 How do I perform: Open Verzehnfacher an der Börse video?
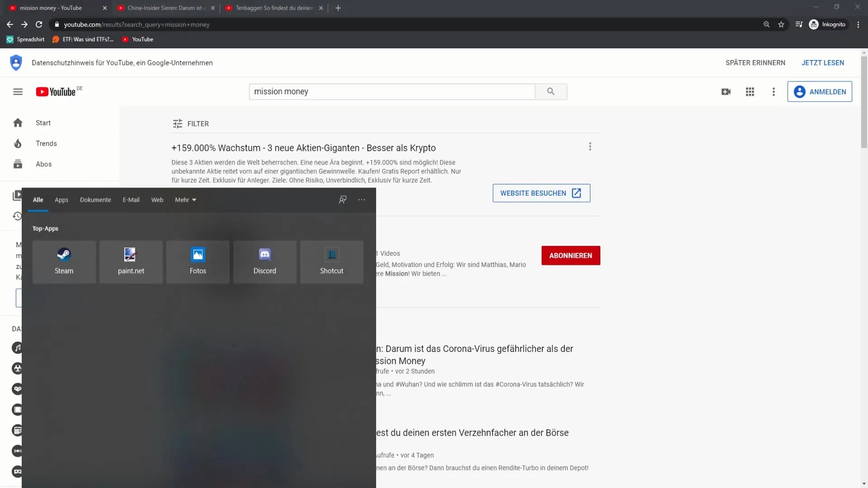point(472,433)
